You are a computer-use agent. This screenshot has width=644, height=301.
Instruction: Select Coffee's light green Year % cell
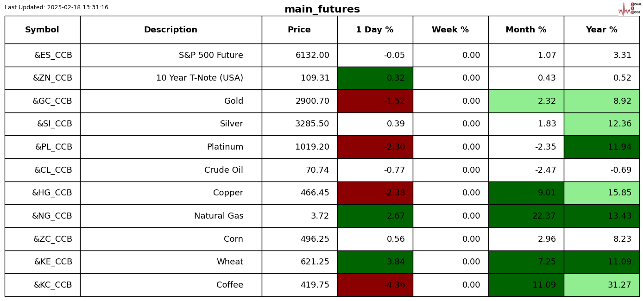click(x=601, y=285)
